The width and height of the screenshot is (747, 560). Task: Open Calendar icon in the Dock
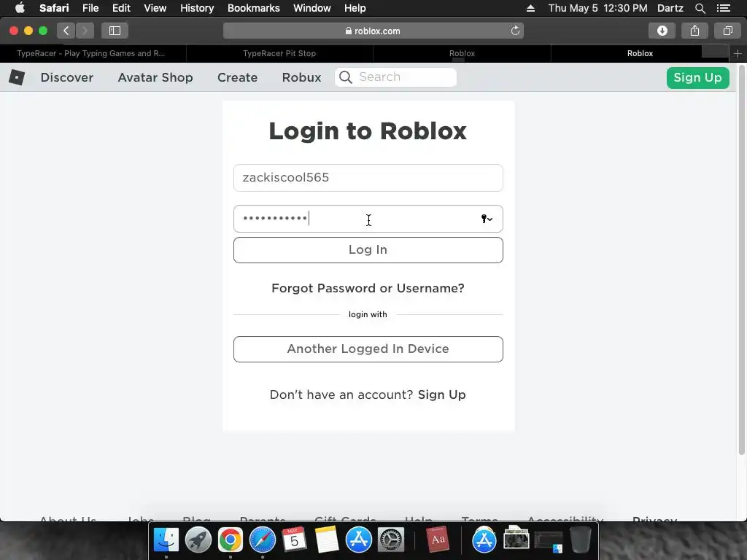click(294, 540)
